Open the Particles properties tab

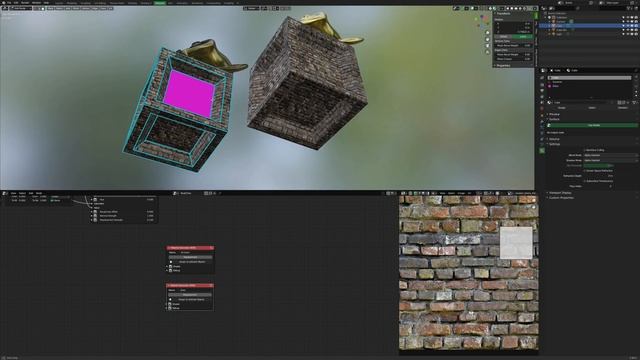542,127
